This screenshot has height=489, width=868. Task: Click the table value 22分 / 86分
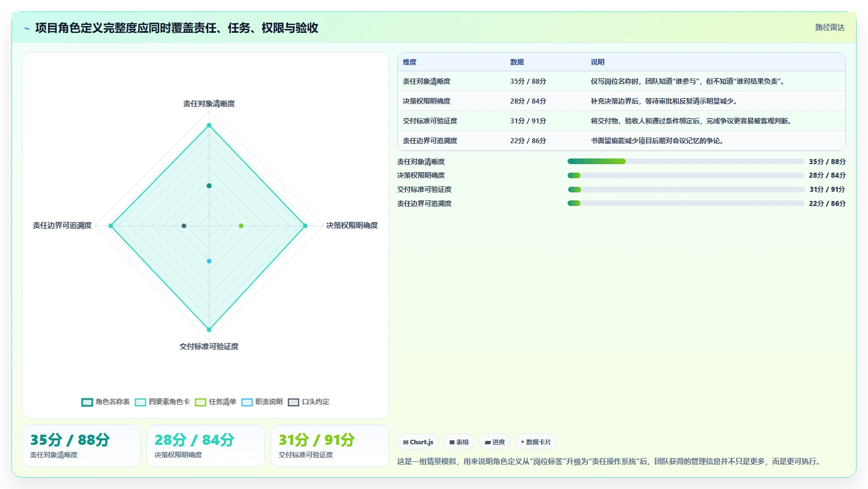click(x=528, y=141)
